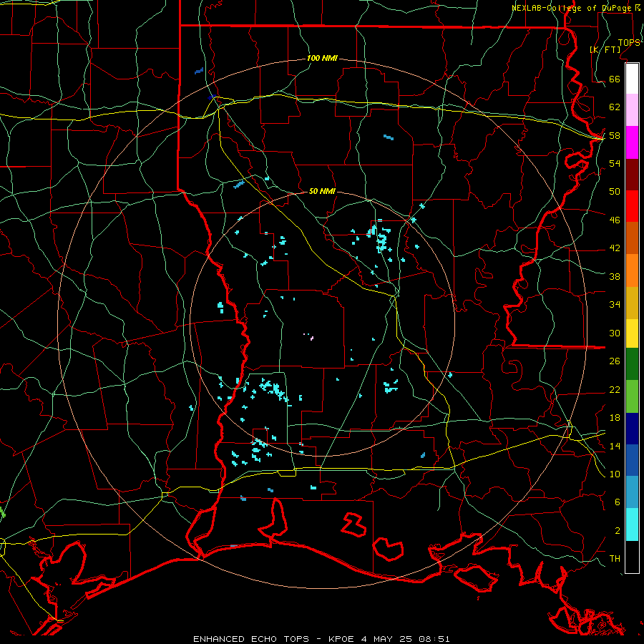Click the legend value '54'
Image resolution: width=644 pixels, height=644 pixels.
(615, 163)
